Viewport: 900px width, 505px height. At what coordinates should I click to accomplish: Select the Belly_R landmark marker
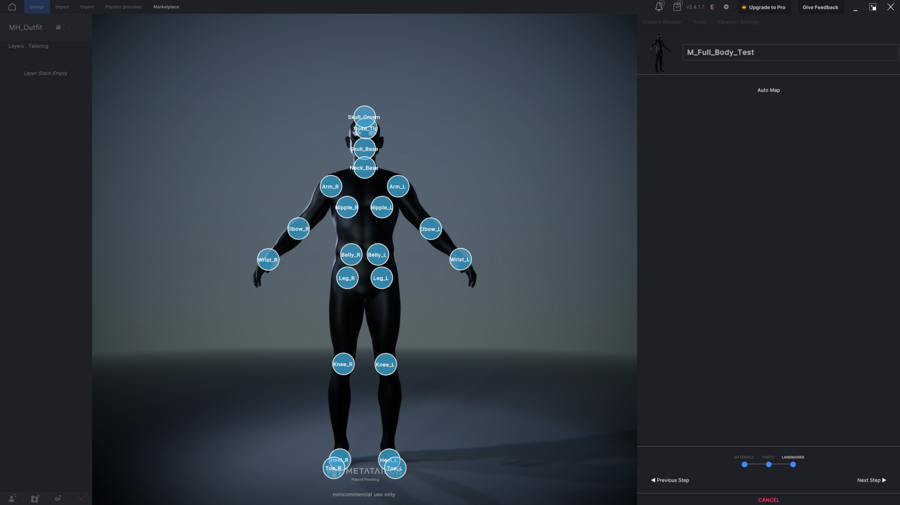[350, 254]
